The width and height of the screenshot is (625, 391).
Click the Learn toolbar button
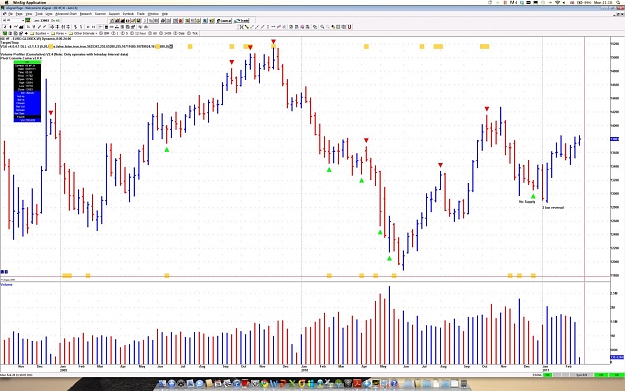[224, 20]
